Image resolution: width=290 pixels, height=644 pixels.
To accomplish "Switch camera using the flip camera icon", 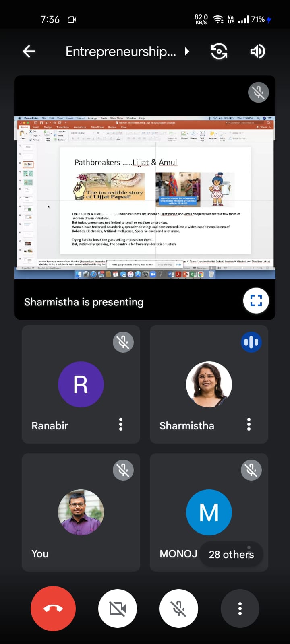I will point(219,52).
